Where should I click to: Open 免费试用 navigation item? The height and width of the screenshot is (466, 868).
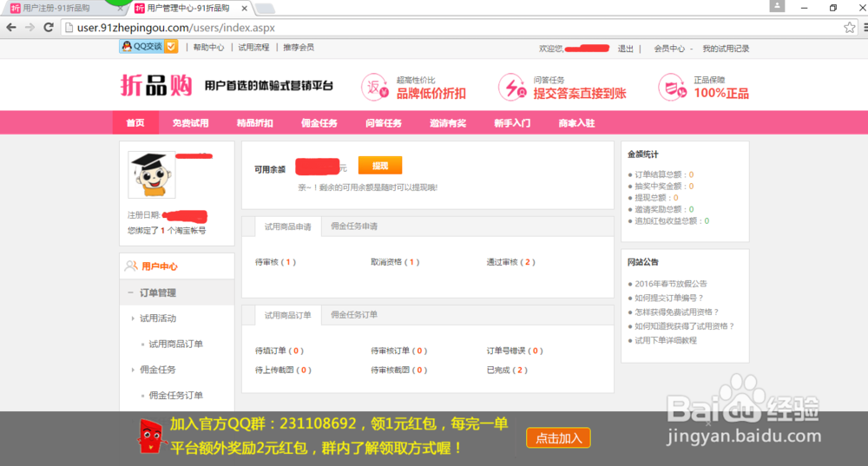point(190,123)
